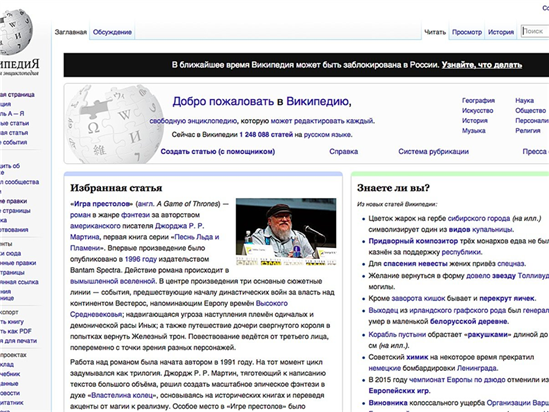Open the 'американского' link
The width and height of the screenshot is (549, 412).
[x=95, y=226]
